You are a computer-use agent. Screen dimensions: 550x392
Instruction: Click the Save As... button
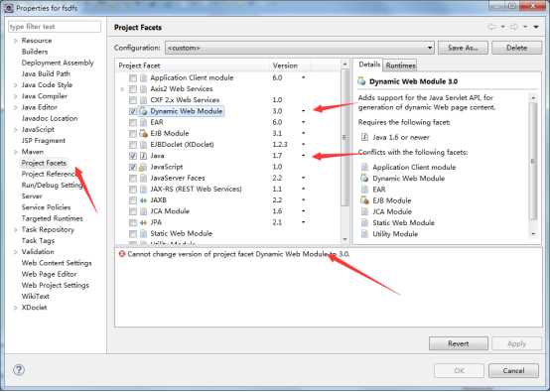coord(463,48)
